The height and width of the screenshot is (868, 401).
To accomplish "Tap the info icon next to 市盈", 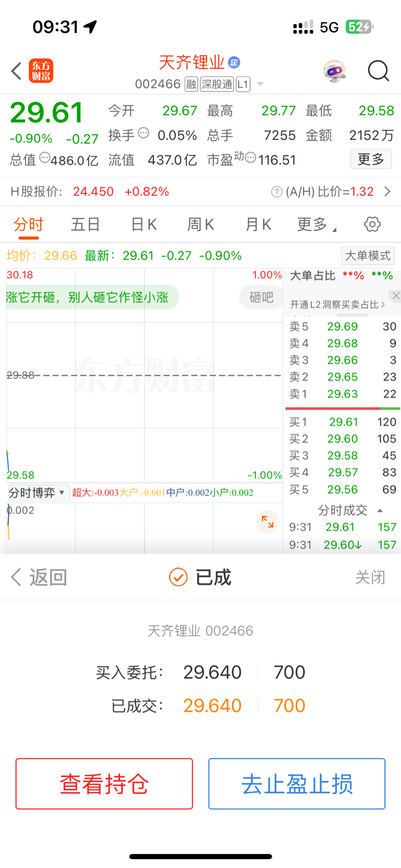I will tap(251, 157).
